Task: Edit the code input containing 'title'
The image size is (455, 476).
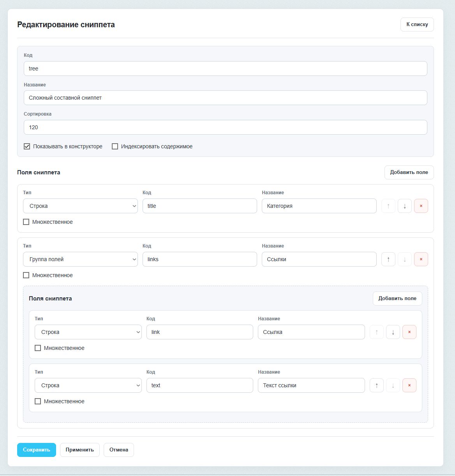Action: click(200, 206)
